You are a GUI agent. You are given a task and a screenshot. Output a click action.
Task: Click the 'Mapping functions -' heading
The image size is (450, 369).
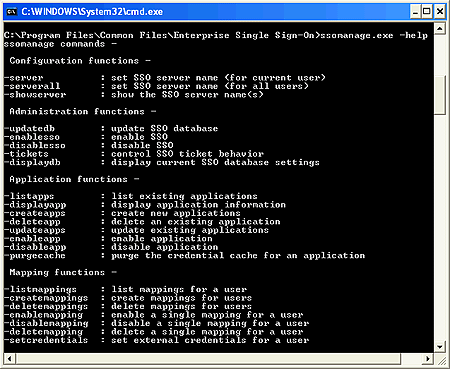point(63,273)
